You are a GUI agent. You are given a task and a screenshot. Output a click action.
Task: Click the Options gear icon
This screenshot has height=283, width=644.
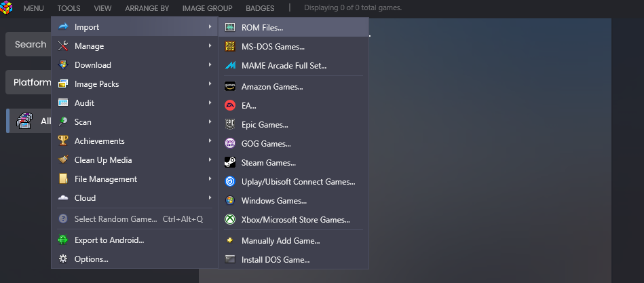[63, 259]
